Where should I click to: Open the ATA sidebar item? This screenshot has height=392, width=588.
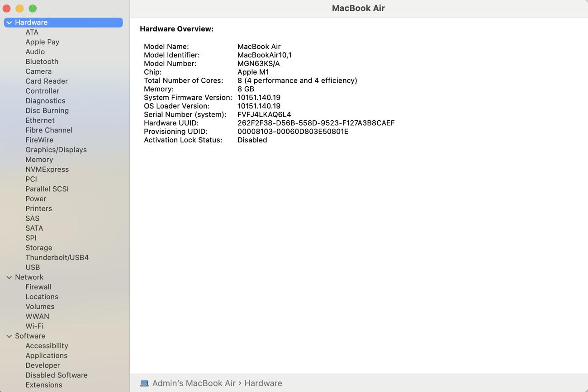click(x=32, y=32)
